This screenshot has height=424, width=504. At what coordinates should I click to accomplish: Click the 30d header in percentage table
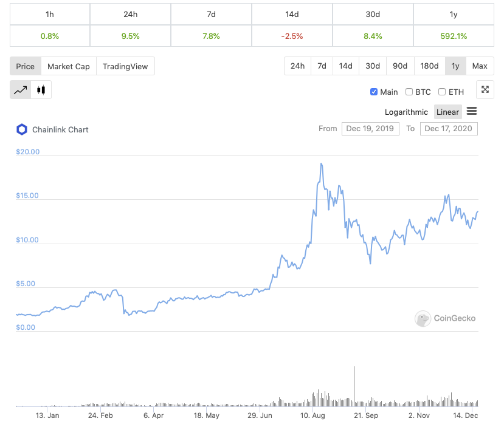373,14
